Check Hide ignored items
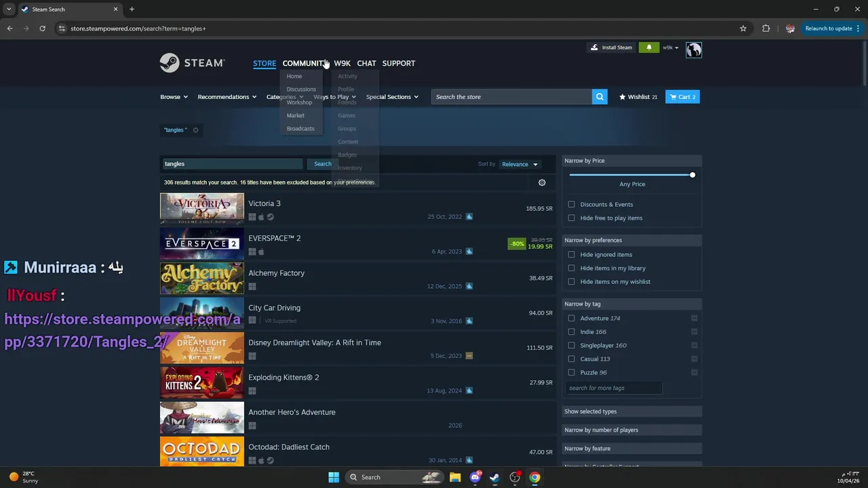 572,254
